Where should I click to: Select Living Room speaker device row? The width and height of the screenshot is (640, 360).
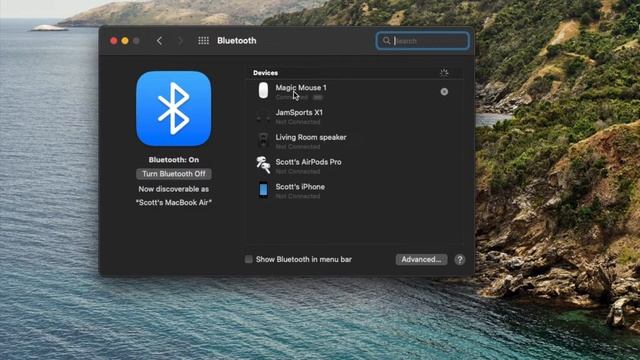[x=354, y=141]
